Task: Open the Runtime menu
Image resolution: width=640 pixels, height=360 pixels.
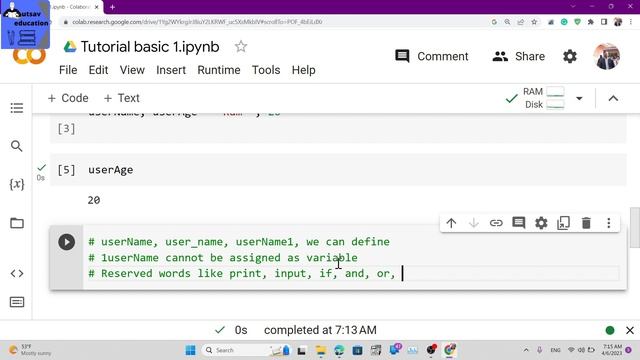Action: tap(219, 70)
